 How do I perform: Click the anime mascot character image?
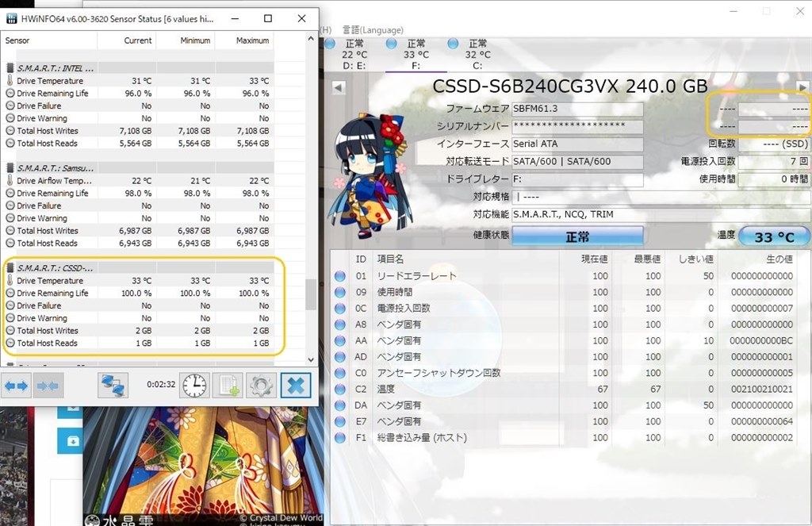point(370,176)
